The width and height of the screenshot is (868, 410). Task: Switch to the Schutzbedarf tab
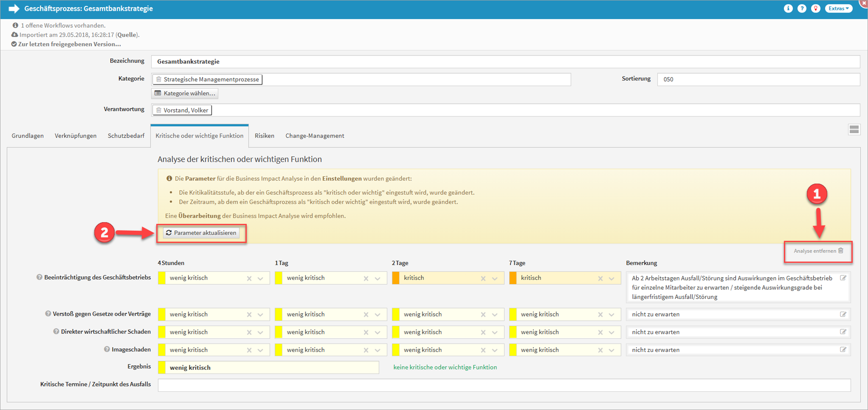click(126, 136)
